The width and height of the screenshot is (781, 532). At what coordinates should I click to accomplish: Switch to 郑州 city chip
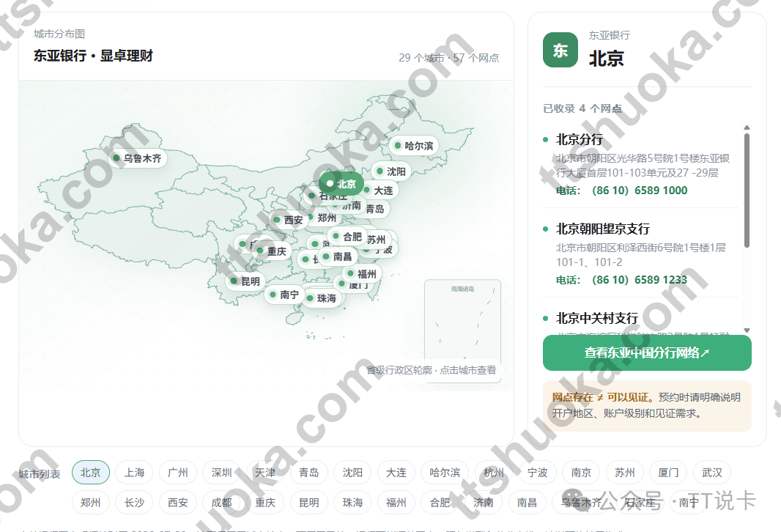[91, 503]
